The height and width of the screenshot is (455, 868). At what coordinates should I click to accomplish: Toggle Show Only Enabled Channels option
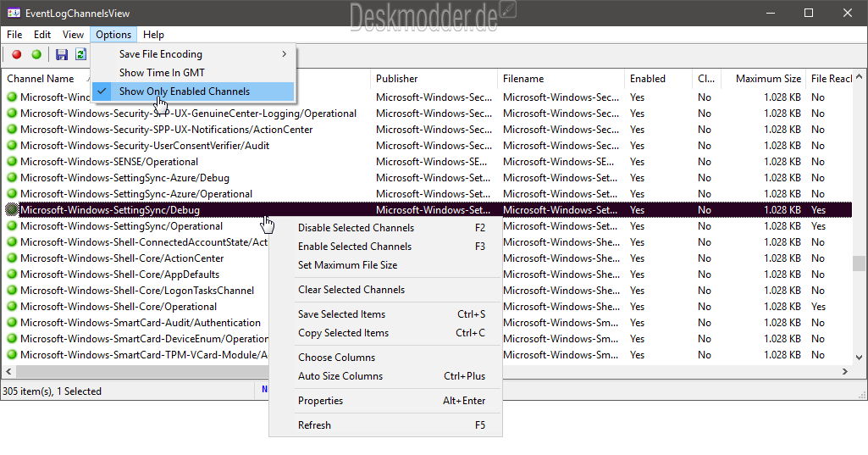193,92
